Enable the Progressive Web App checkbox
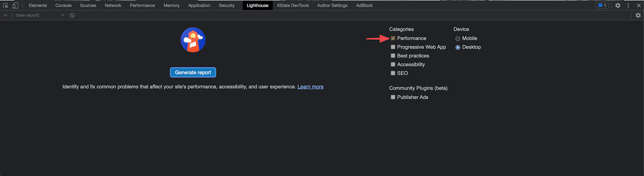This screenshot has height=176, width=644. [393, 47]
